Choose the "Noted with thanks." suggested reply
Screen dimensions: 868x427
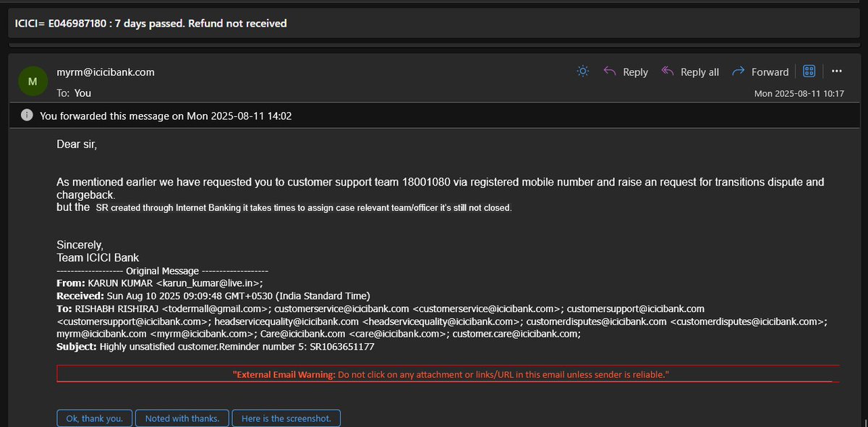pos(182,418)
